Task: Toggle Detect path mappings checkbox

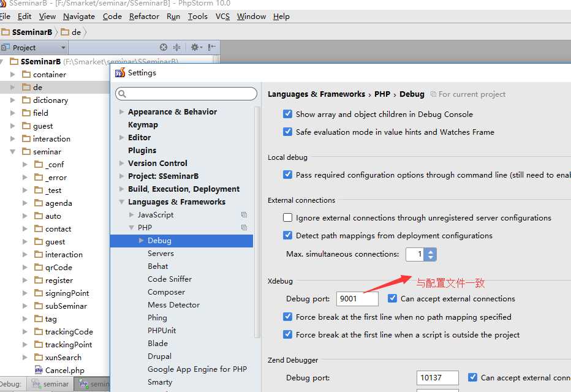Action: pyautogui.click(x=287, y=235)
